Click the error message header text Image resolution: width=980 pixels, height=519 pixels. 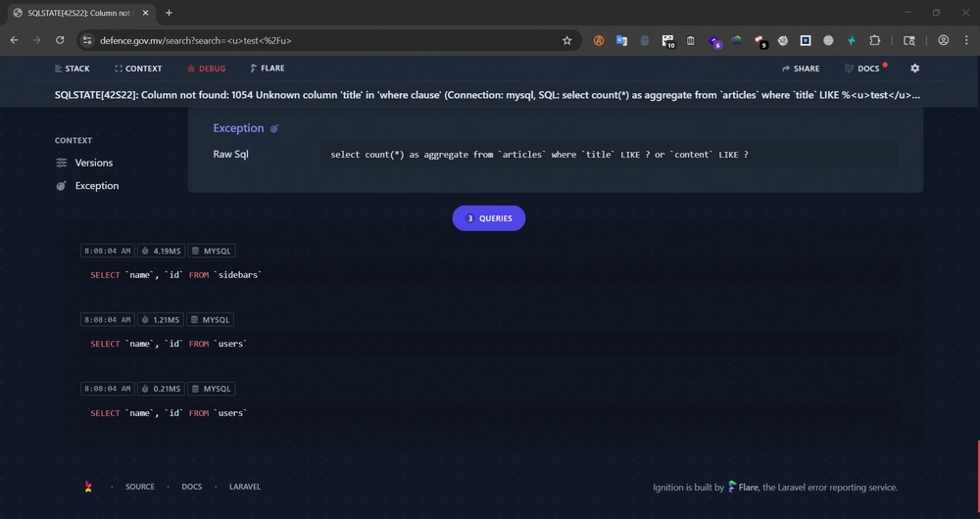click(x=487, y=95)
